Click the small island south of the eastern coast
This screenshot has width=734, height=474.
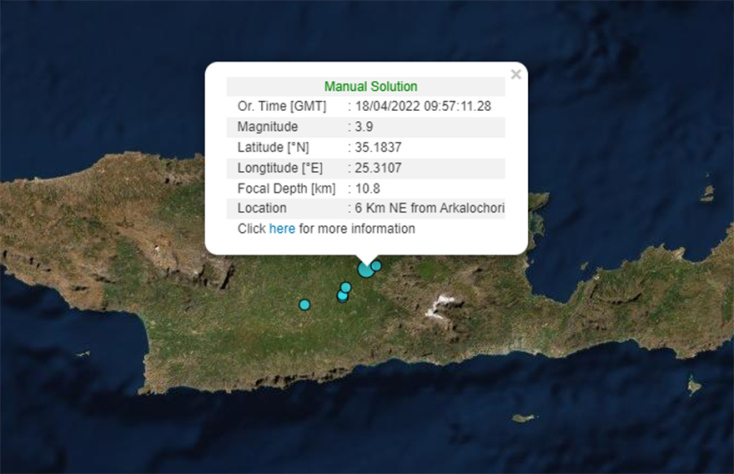523,418
